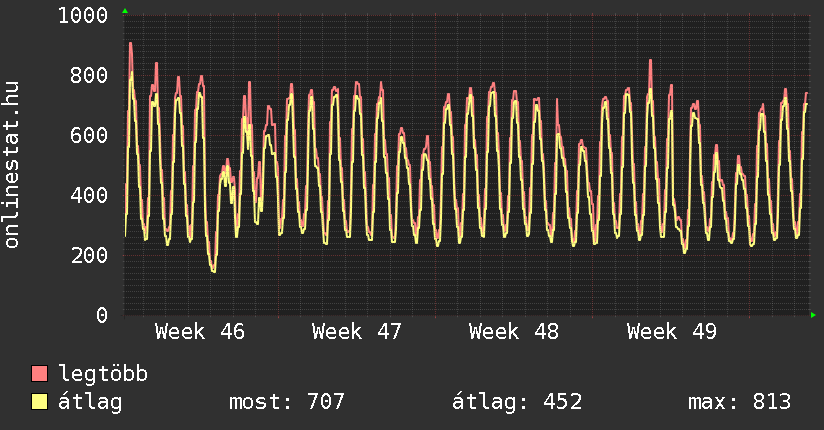Select the Week 47 axis label
This screenshot has width=824, height=430.
pos(357,332)
